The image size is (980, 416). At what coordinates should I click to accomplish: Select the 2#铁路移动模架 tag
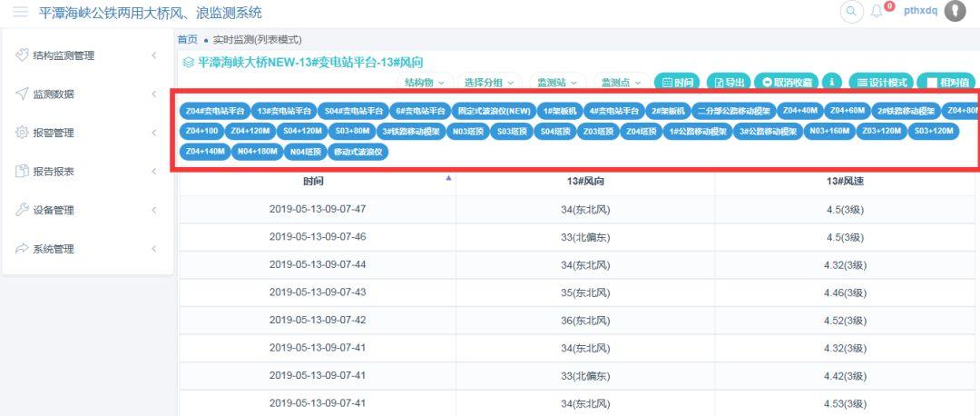coord(906,112)
